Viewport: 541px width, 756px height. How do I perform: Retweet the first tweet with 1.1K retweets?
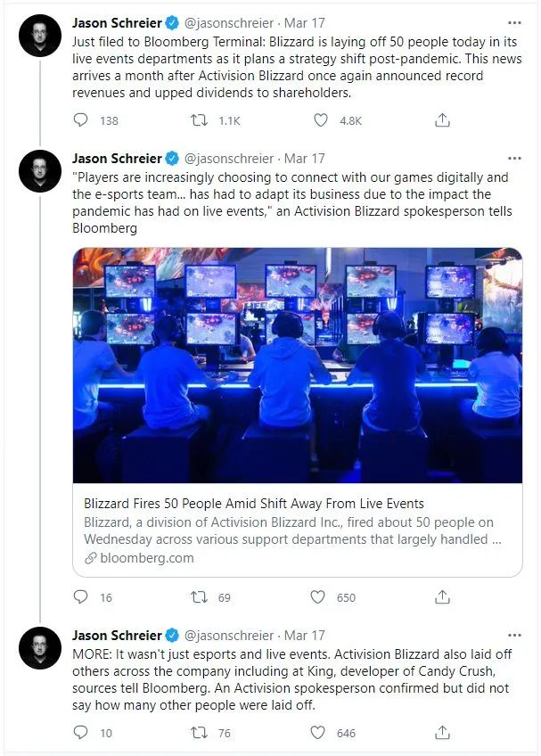pyautogui.click(x=199, y=119)
